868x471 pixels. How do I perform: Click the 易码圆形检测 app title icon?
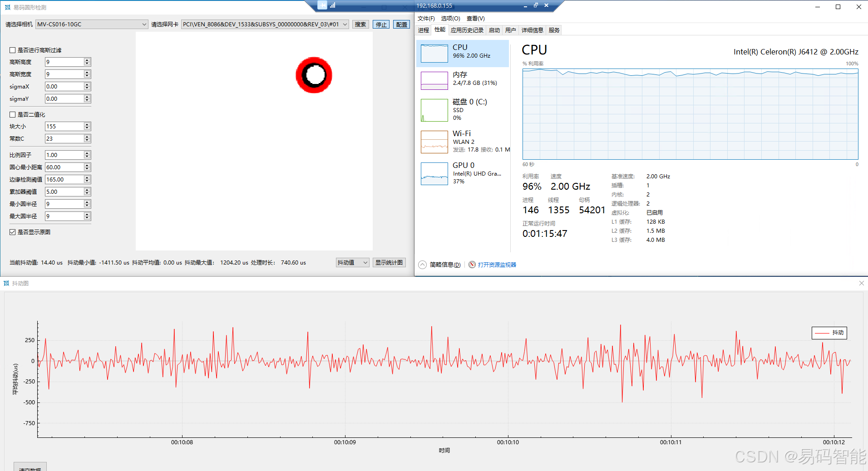point(7,7)
